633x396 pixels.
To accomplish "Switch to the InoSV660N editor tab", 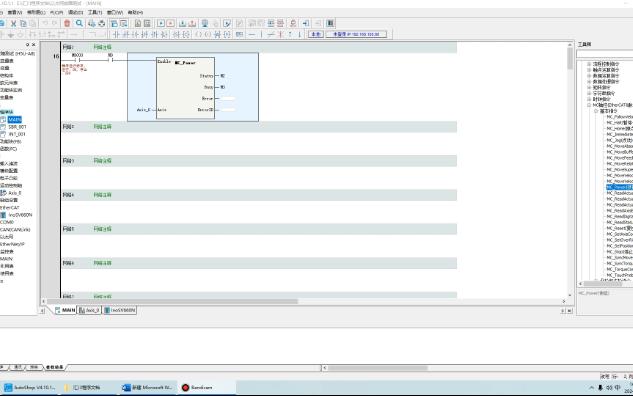I will (119, 310).
